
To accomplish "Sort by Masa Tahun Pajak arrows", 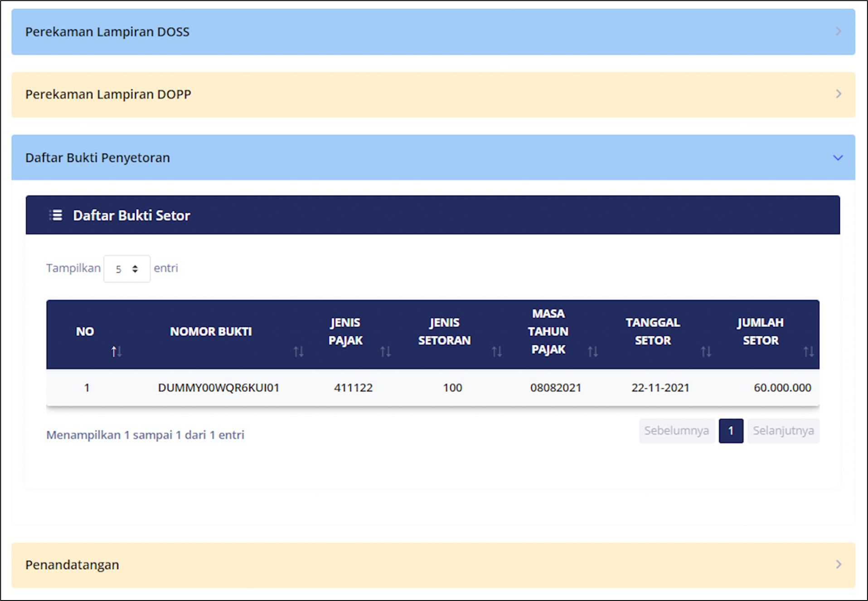I will [x=592, y=351].
